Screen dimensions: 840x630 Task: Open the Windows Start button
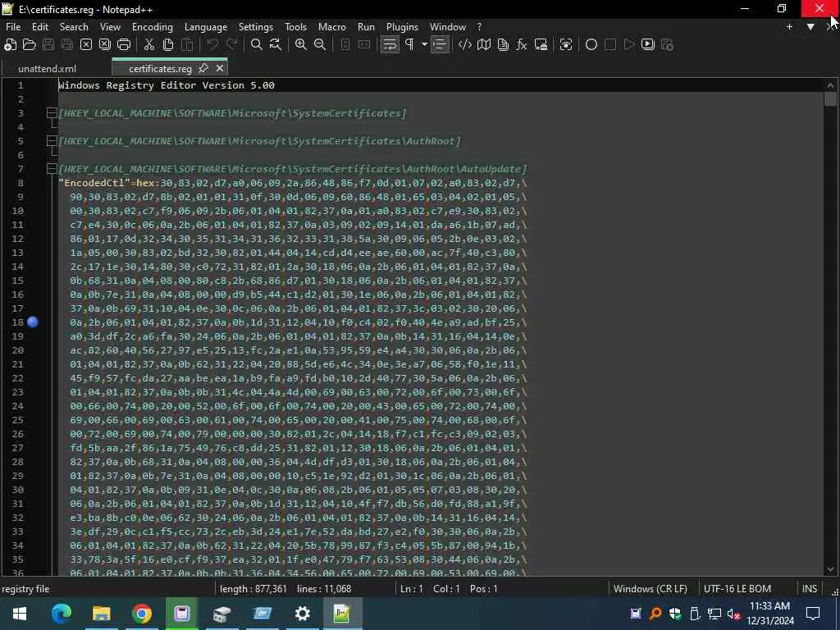tap(20, 614)
